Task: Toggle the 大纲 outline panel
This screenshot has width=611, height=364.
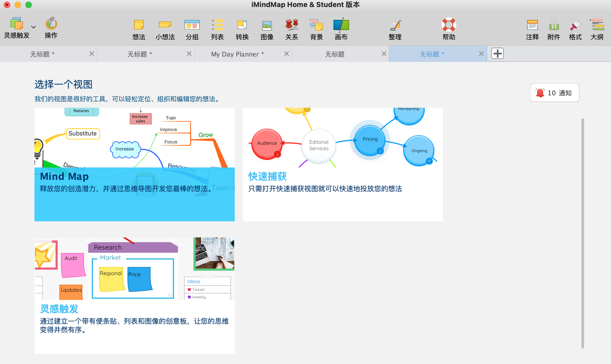Action: [x=597, y=25]
